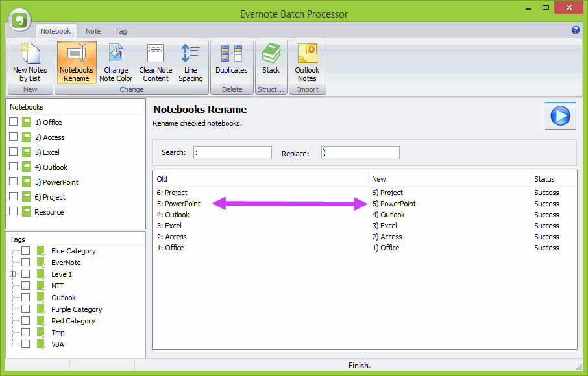This screenshot has width=588, height=376.
Task: Click the 'Finish.' status bar message
Action: pyautogui.click(x=360, y=366)
